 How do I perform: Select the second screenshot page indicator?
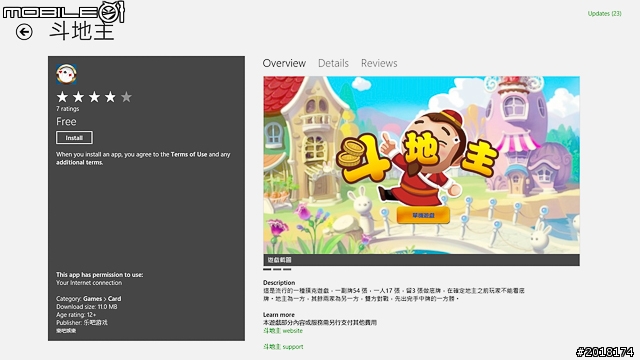coord(277,269)
